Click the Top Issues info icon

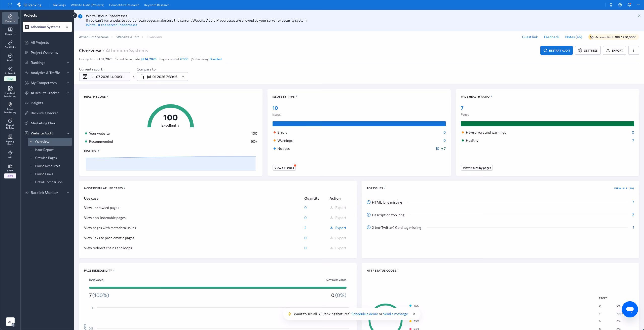click(385, 188)
